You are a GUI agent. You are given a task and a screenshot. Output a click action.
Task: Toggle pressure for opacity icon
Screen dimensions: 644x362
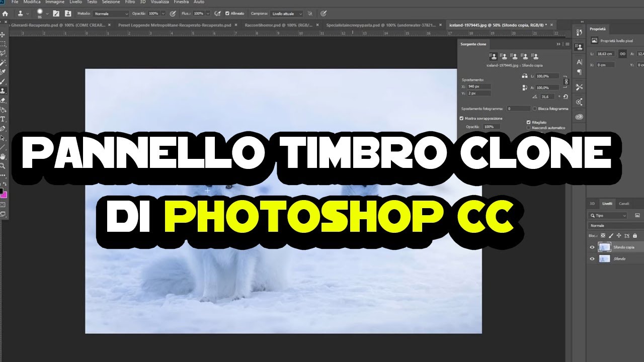point(173,14)
